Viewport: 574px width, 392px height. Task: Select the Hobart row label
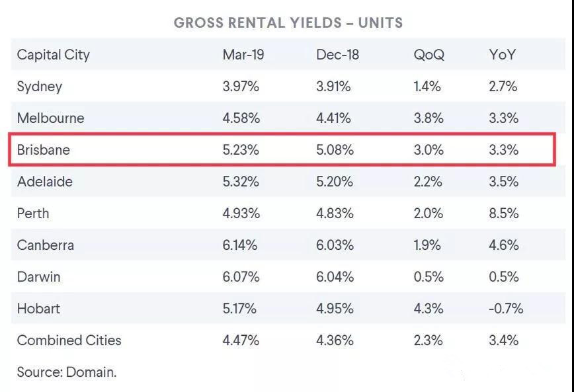(38, 309)
